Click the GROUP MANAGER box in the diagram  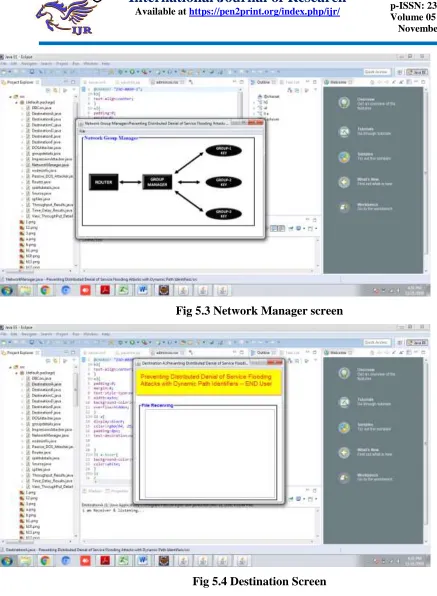(x=157, y=182)
